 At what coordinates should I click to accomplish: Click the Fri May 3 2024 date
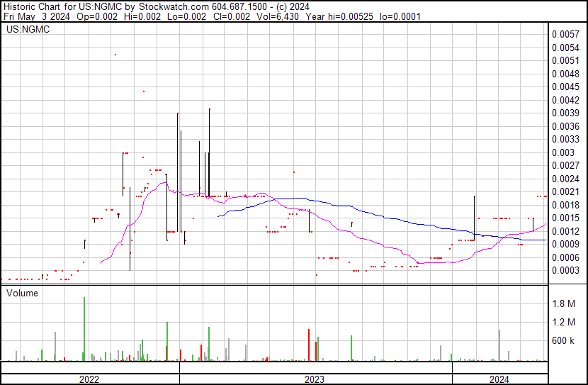(x=37, y=16)
